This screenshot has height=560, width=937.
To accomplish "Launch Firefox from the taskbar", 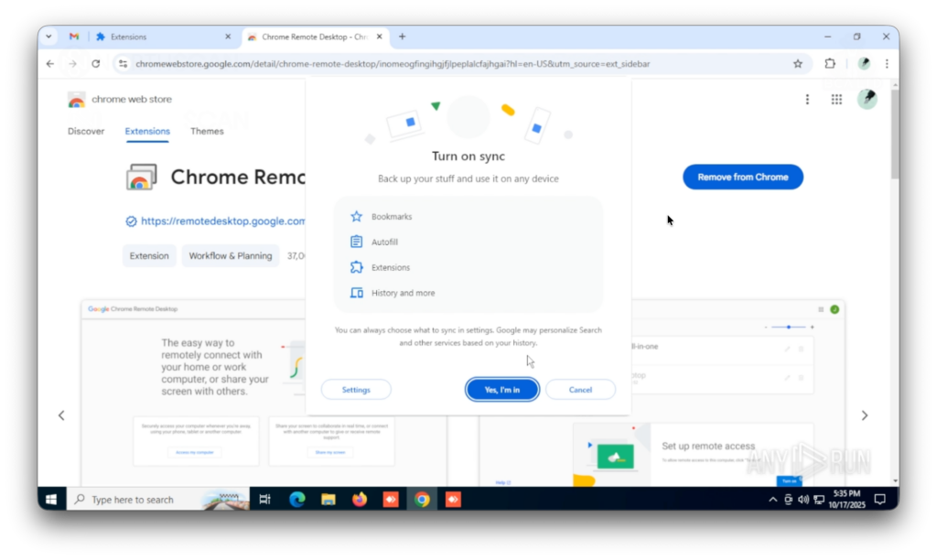I will (x=359, y=500).
